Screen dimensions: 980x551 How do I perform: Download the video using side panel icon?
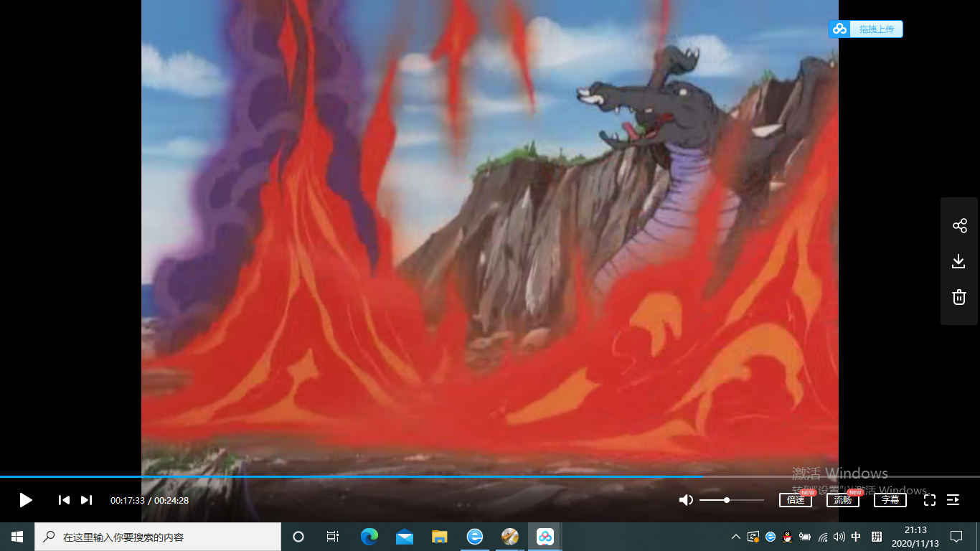958,261
